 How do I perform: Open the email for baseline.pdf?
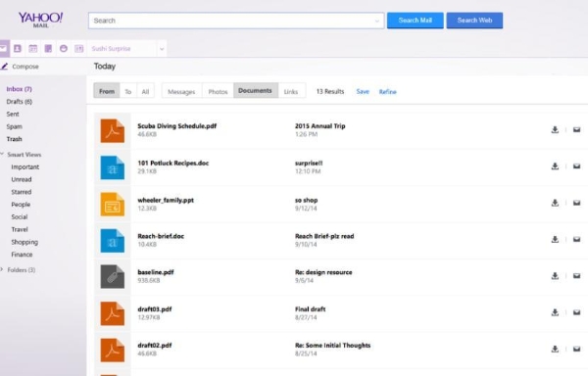click(577, 276)
